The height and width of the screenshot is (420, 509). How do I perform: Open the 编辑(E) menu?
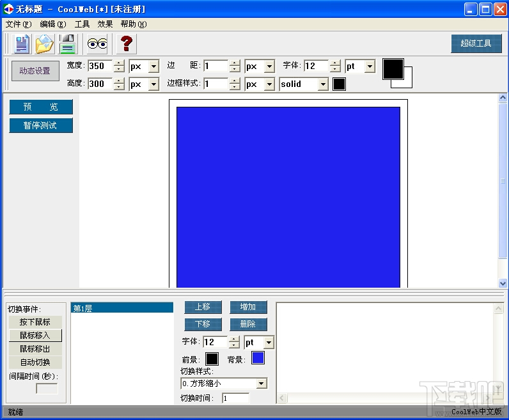click(x=53, y=24)
